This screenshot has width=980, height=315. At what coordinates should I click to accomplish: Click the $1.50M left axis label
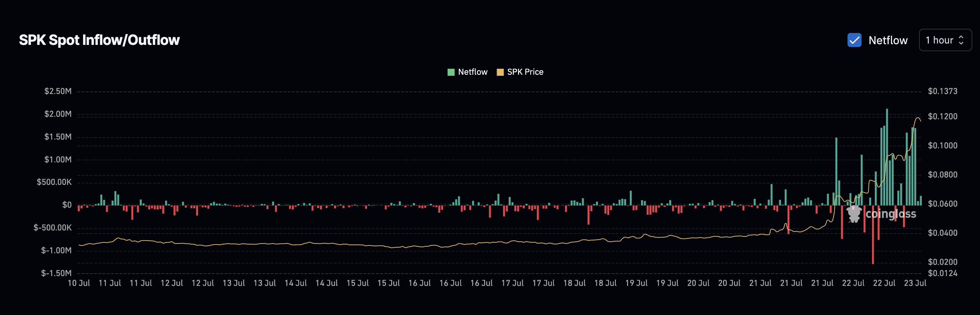point(58,137)
